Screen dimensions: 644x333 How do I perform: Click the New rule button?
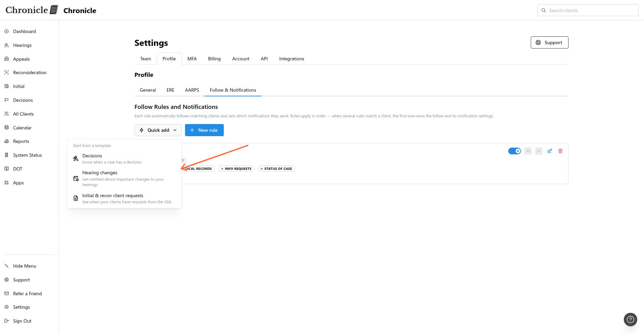pyautogui.click(x=204, y=130)
